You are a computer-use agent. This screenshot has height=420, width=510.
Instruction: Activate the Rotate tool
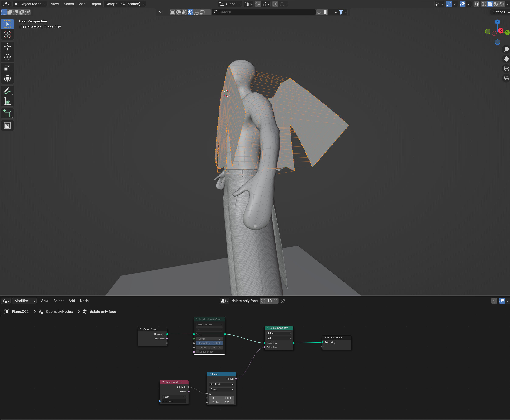[x=7, y=57]
